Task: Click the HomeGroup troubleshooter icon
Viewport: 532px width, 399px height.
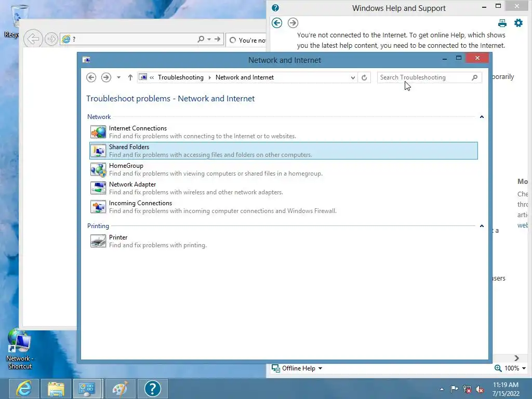Action: tap(98, 169)
